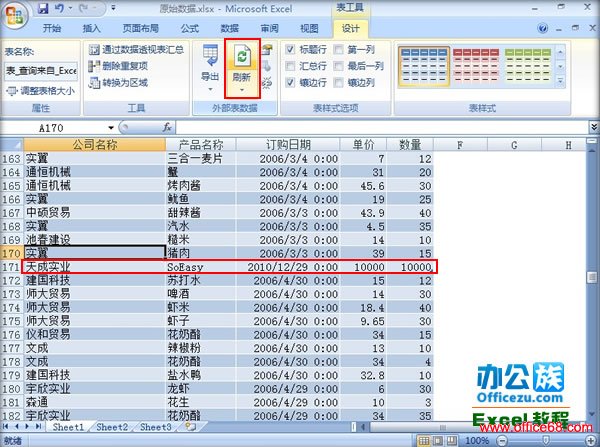600x447 pixels.
Task: Click the 产品名称 column header
Action: tap(201, 145)
